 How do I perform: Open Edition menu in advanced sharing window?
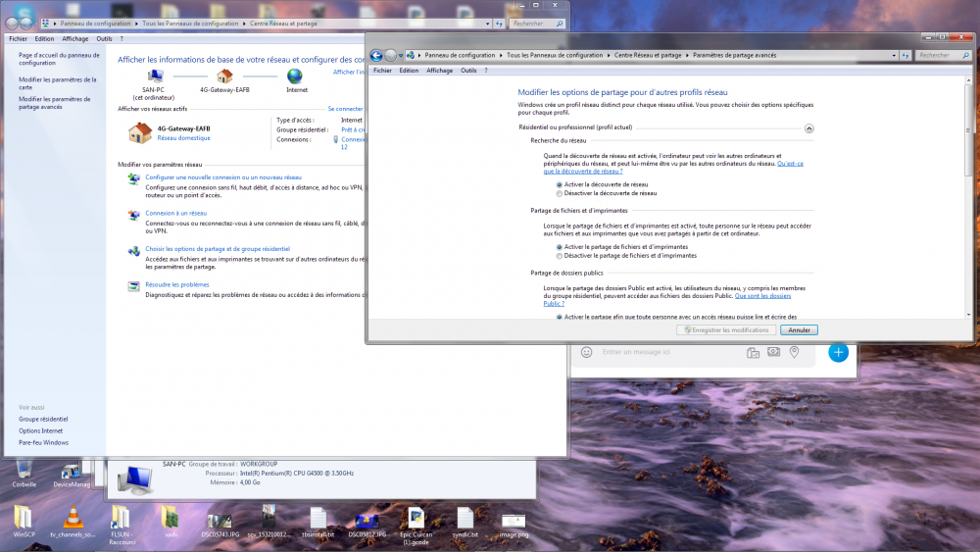click(x=409, y=71)
